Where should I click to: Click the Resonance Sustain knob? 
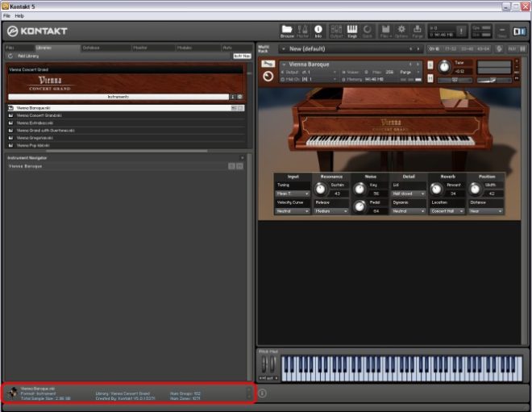(320, 189)
